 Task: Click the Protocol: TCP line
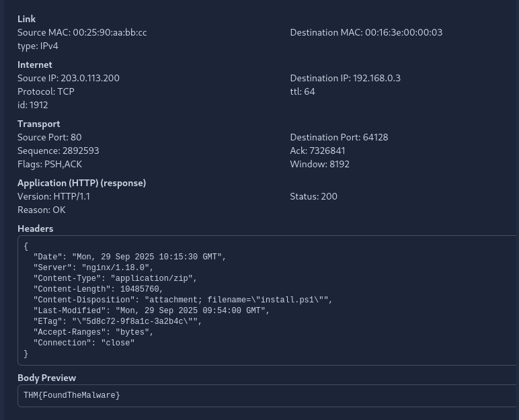click(46, 91)
